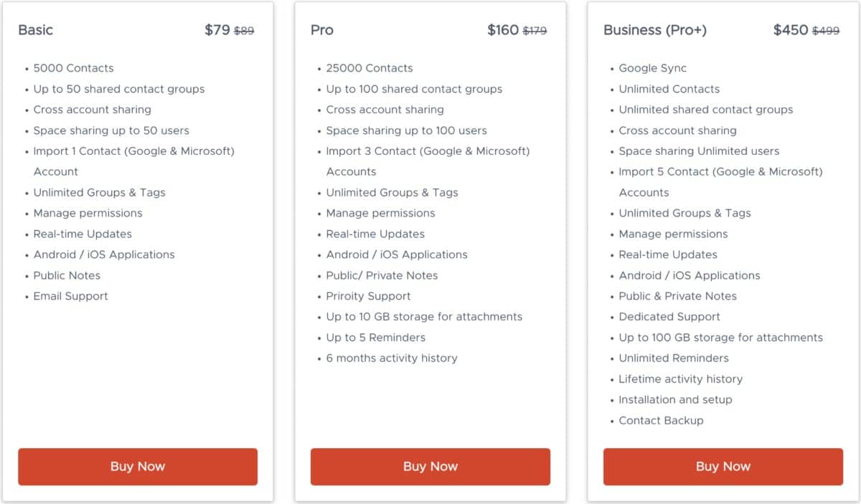The width and height of the screenshot is (861, 504).
Task: Click the 25000 Contacts feature item
Action: [x=370, y=68]
